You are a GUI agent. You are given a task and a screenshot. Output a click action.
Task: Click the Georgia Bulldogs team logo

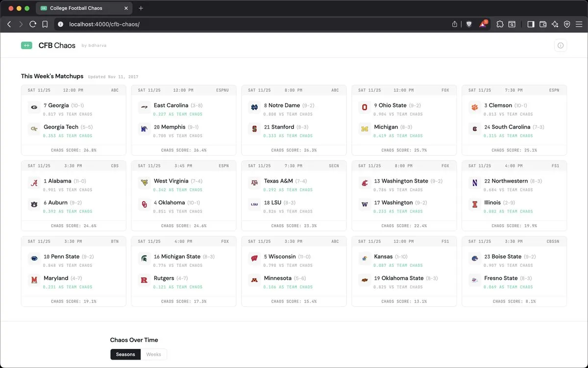tap(33, 107)
